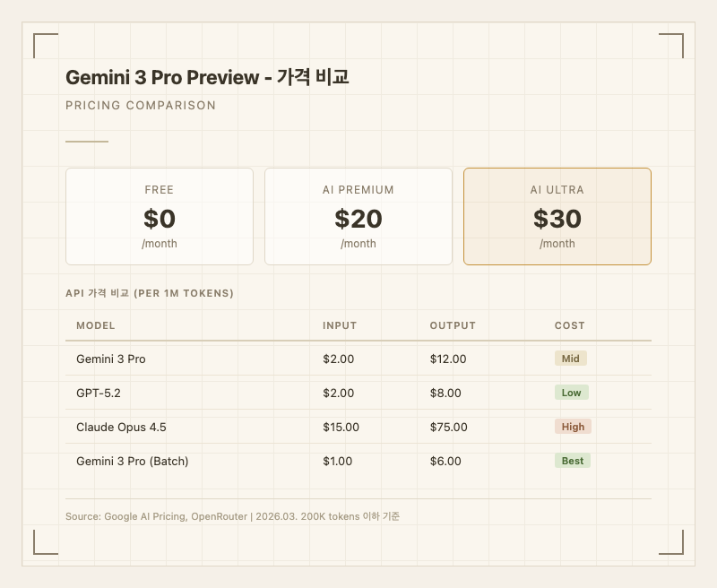Choose the AI PREMIUM $20 plan card
The height and width of the screenshot is (588, 717).
(x=358, y=217)
